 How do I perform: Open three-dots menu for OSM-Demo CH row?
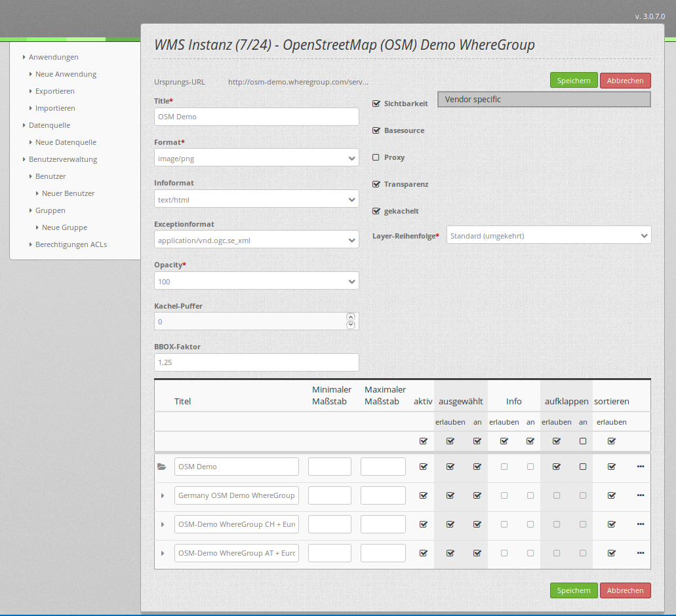(640, 524)
